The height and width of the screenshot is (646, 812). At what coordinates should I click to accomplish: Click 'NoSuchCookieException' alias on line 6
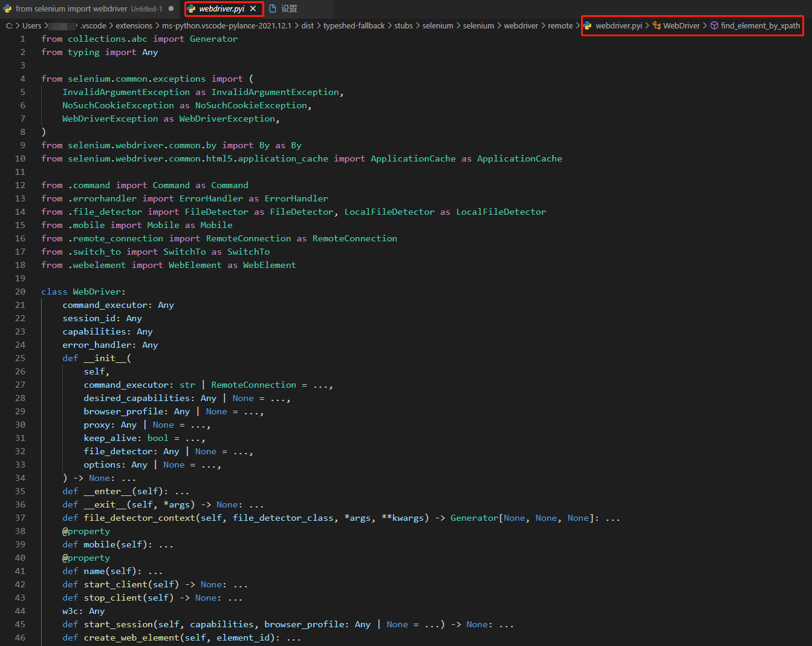coord(251,105)
